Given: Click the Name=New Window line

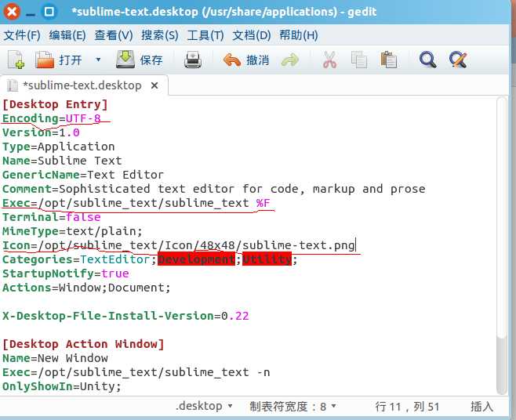Looking at the screenshot, I should point(55,358).
